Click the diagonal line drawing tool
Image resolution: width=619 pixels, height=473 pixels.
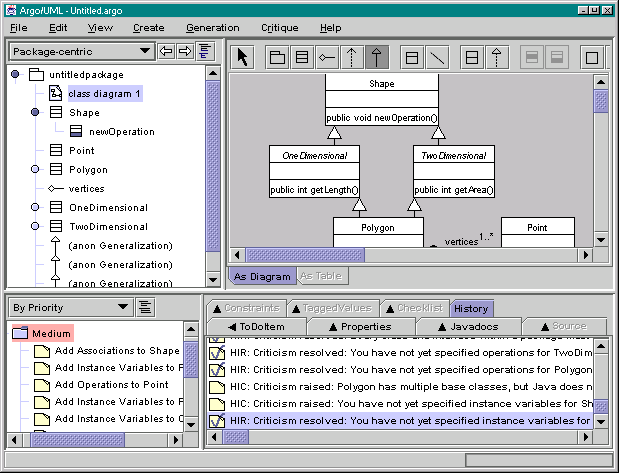pos(438,57)
